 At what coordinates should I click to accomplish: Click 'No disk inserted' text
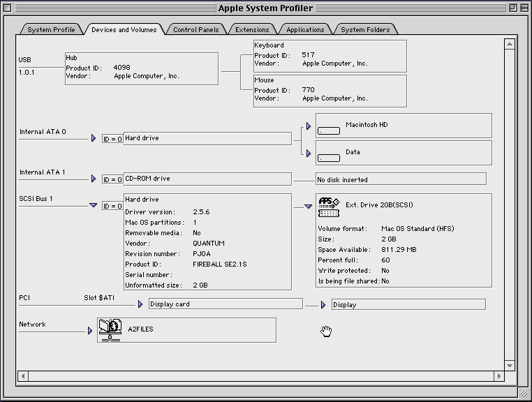click(x=342, y=179)
